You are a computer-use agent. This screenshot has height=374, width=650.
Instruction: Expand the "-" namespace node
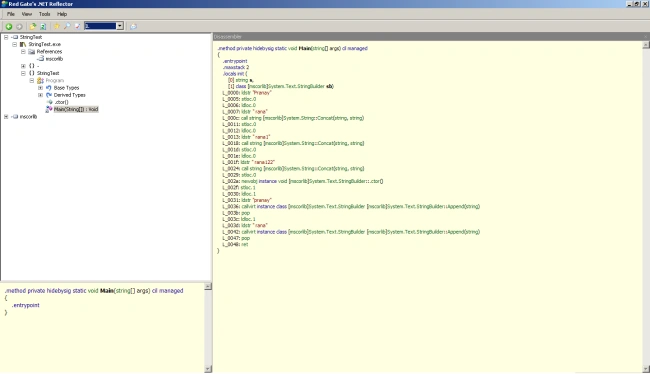click(x=23, y=66)
